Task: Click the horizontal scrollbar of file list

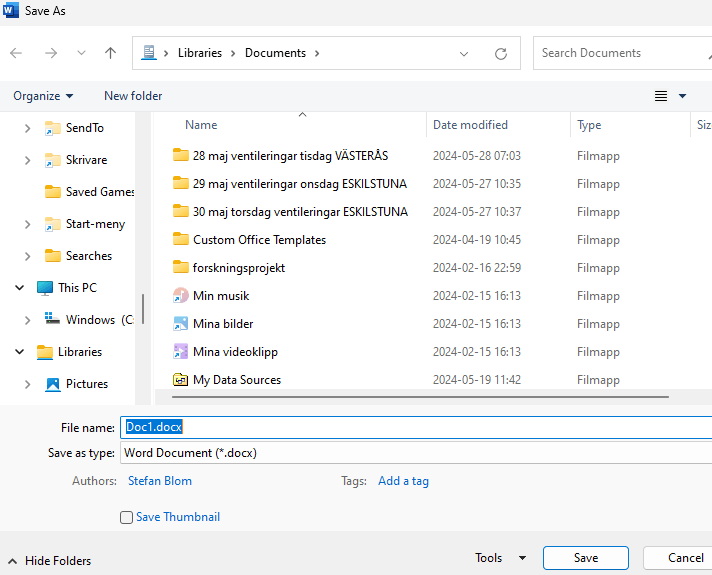Action: [x=420, y=397]
